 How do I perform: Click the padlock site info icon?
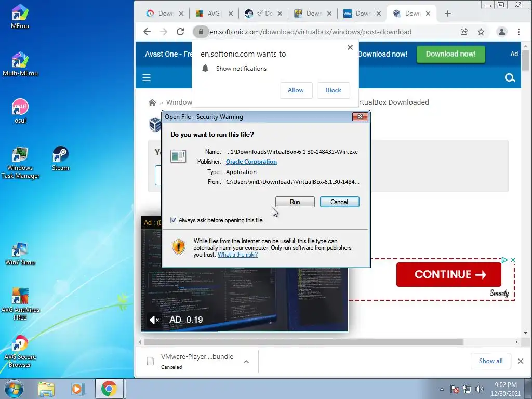click(201, 32)
